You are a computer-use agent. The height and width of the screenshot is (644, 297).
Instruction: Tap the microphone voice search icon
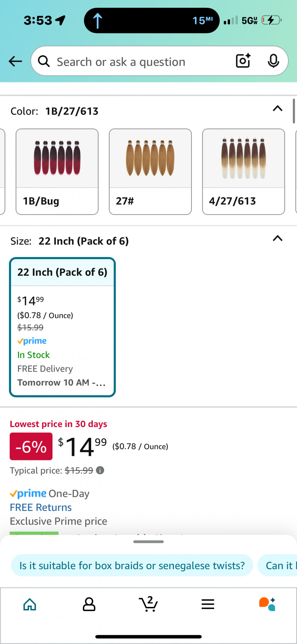click(273, 61)
